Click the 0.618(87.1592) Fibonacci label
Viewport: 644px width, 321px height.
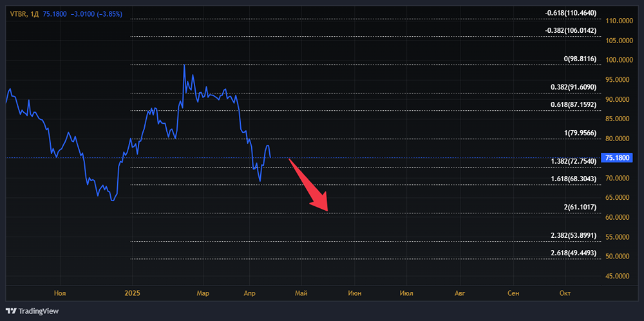pyautogui.click(x=573, y=104)
